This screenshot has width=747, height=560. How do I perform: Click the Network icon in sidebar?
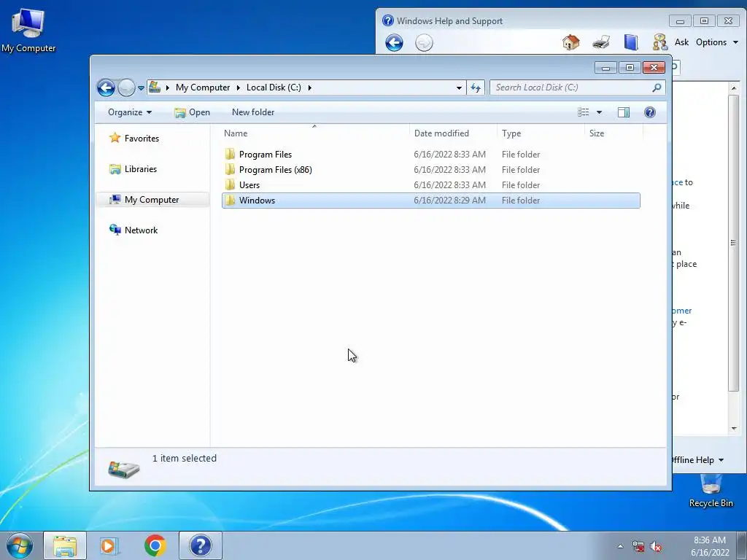[x=115, y=230]
